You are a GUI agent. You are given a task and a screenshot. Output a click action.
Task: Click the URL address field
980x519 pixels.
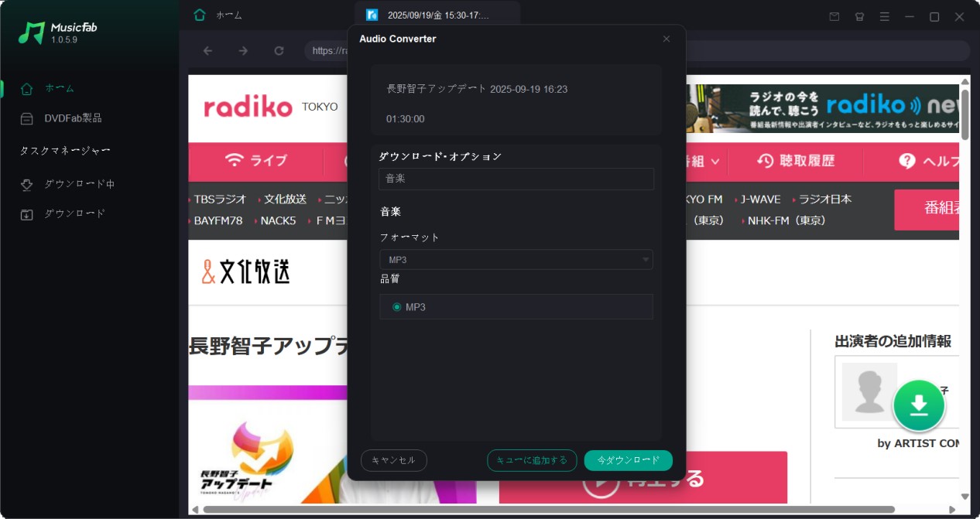tap(636, 51)
